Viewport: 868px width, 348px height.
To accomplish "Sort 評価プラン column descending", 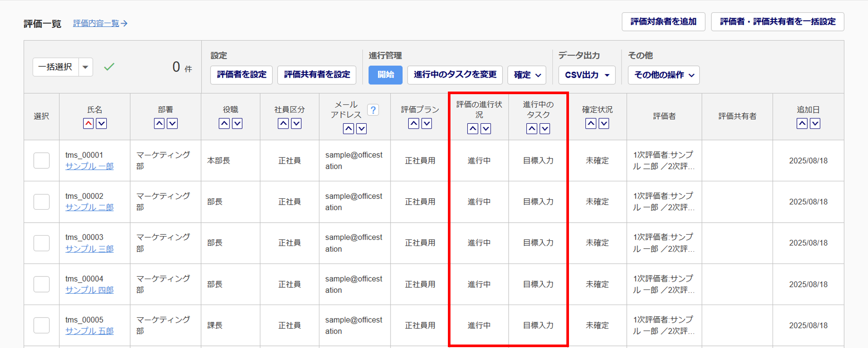I will [427, 124].
